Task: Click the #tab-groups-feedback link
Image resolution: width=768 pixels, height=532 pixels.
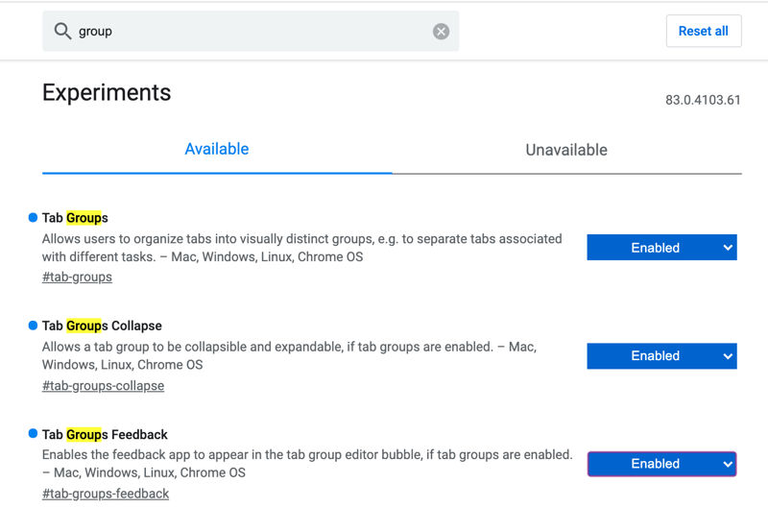Action: click(x=106, y=494)
